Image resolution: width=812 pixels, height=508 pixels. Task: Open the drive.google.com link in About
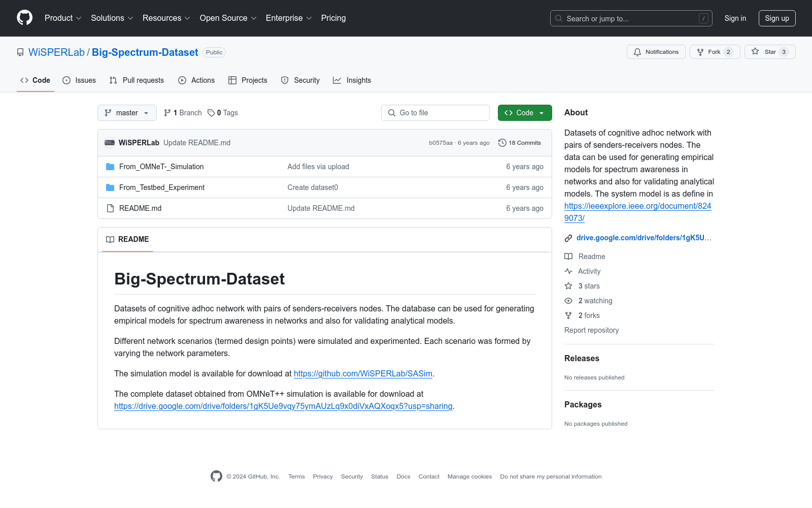pyautogui.click(x=644, y=238)
